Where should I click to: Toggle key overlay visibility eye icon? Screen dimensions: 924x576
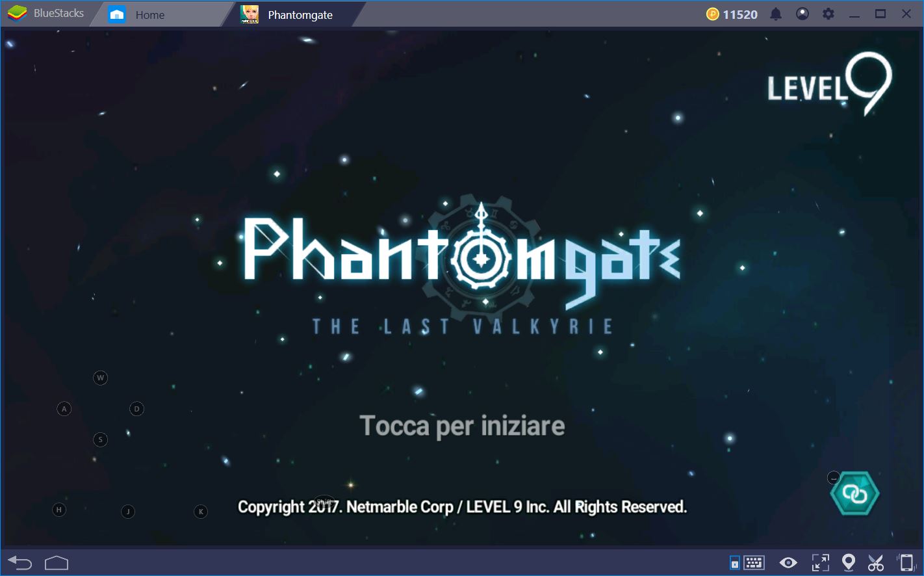point(788,562)
